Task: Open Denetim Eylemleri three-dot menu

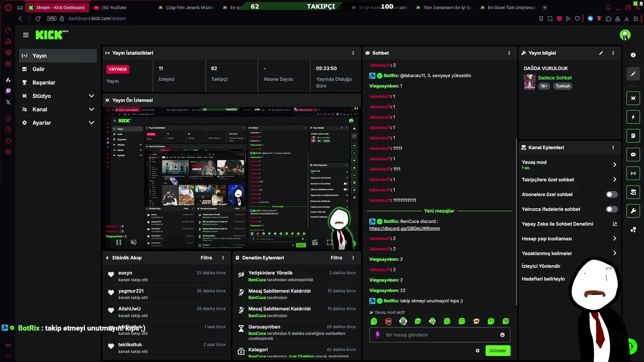Action: tap(353, 257)
